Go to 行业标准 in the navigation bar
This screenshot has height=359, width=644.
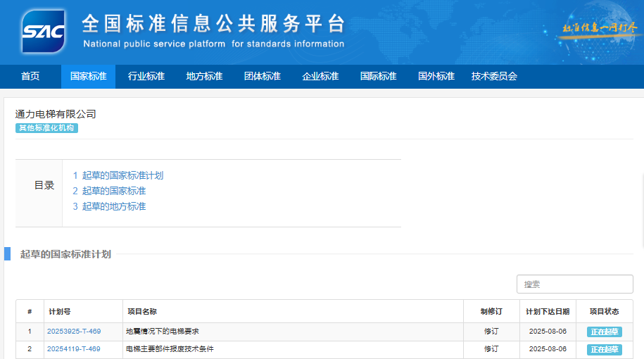click(146, 77)
